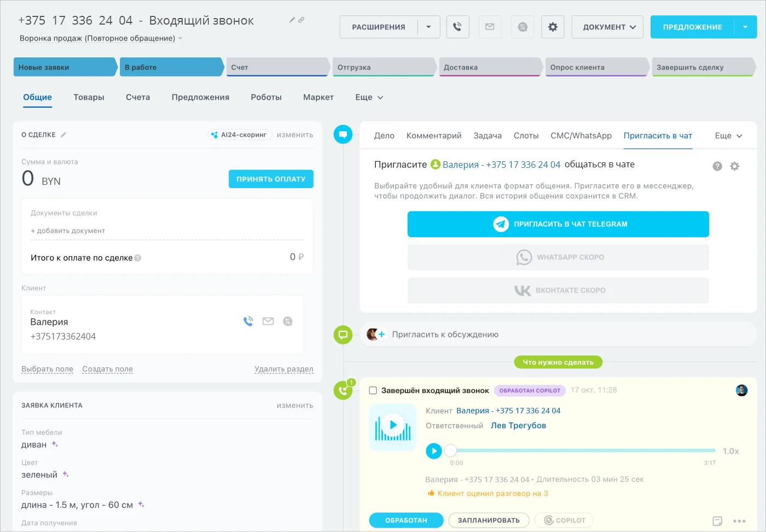Click ПРИГЛАСИТЬ В ЧАТ TELEGRAM
Viewport: 766px width, 532px height.
(558, 224)
